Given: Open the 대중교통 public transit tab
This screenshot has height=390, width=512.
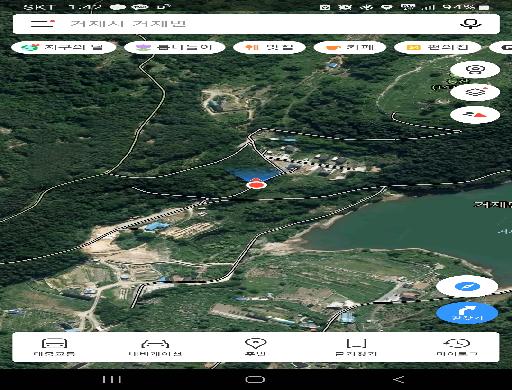Looking at the screenshot, I should click(54, 347).
